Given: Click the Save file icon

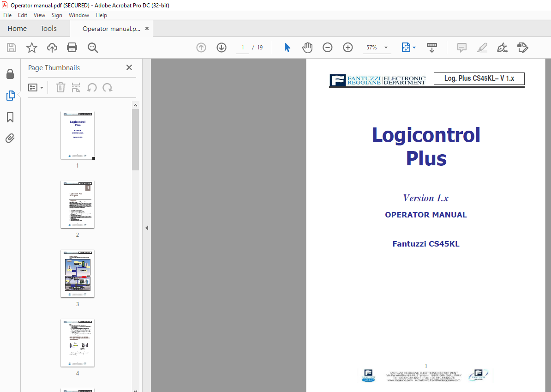Looking at the screenshot, I should tap(12, 48).
